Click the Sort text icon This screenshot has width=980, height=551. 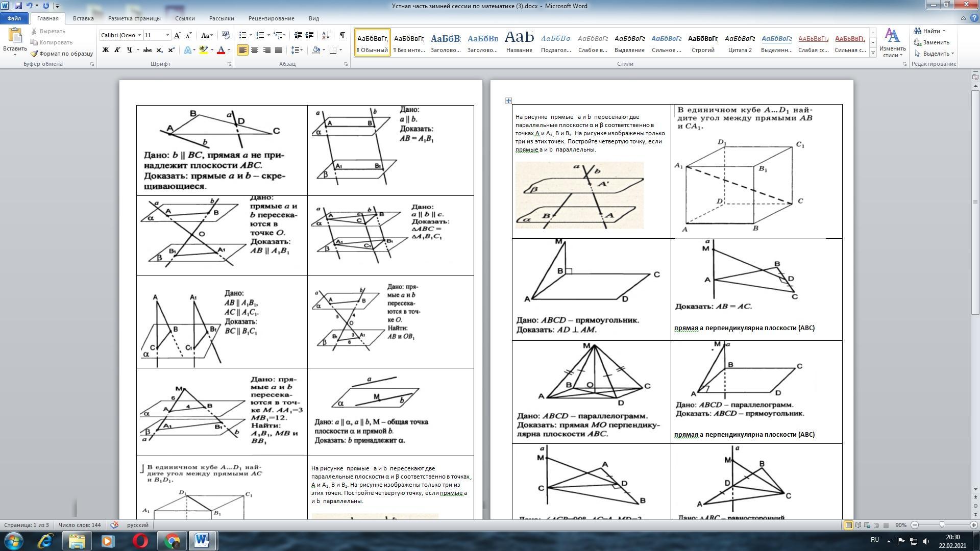click(326, 35)
